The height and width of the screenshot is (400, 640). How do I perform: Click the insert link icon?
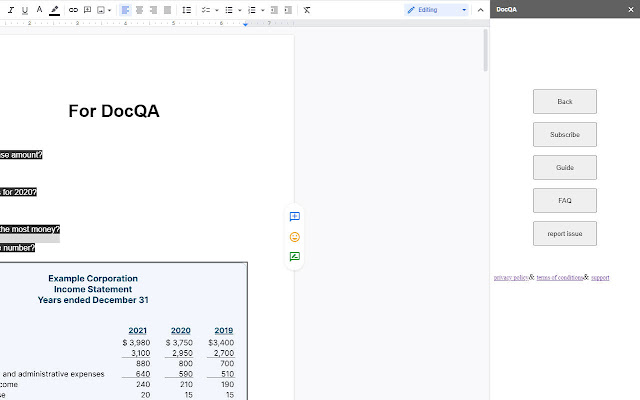pos(73,10)
